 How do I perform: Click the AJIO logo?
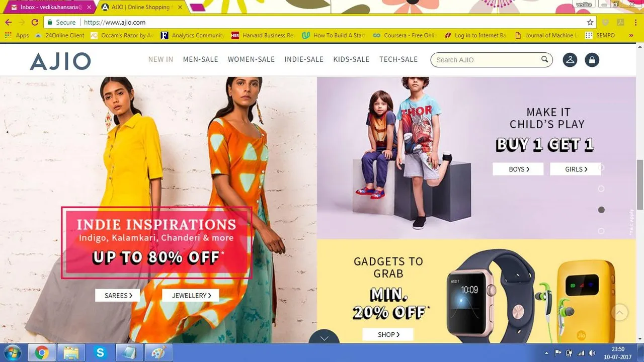coord(60,61)
